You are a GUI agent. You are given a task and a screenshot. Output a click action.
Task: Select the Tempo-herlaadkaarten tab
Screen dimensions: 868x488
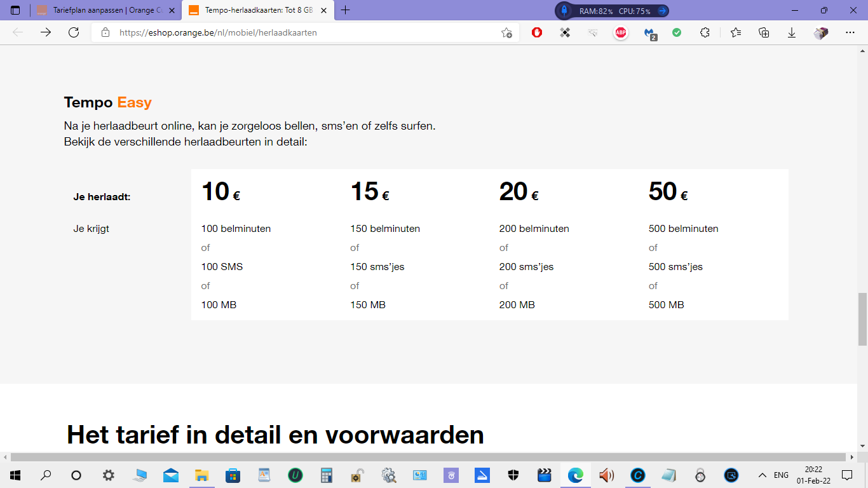click(257, 10)
